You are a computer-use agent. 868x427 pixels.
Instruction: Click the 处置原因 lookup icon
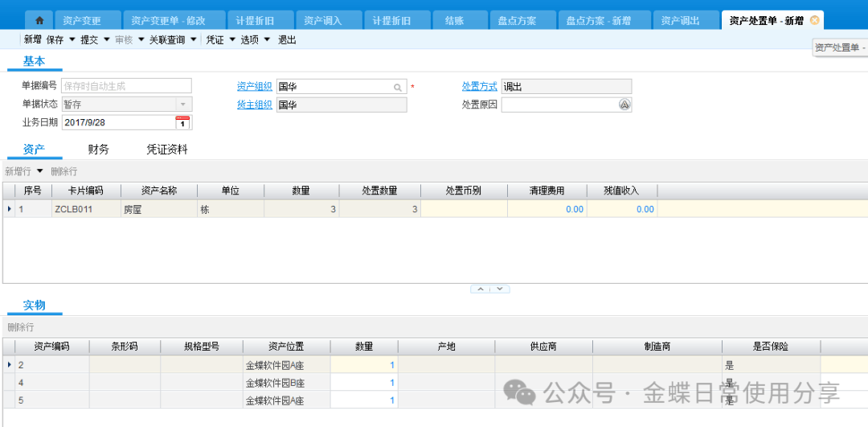pos(624,105)
